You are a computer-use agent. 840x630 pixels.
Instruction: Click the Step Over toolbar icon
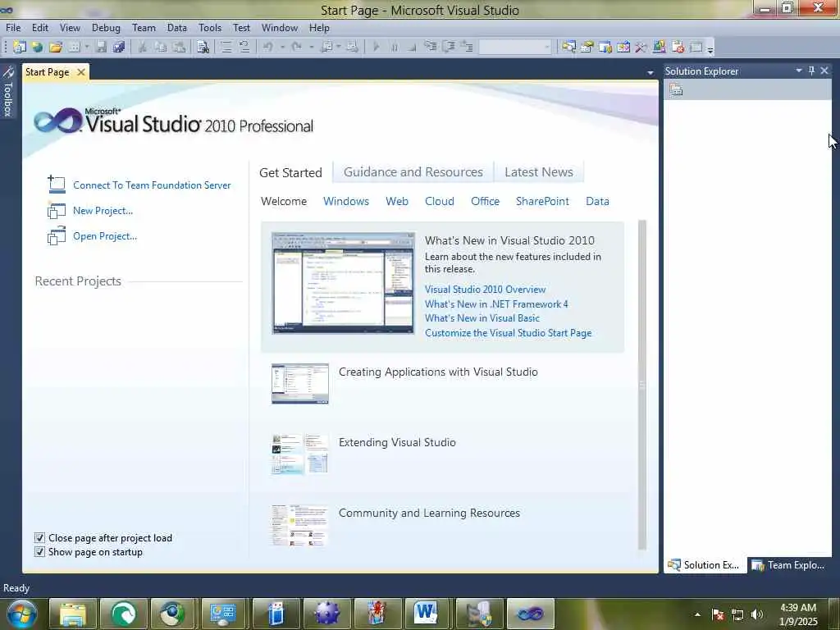[449, 47]
